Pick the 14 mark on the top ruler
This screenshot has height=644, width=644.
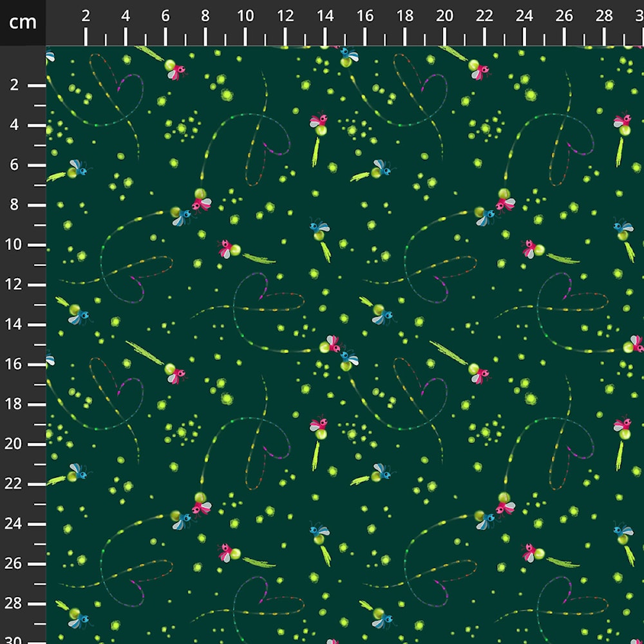(x=325, y=17)
